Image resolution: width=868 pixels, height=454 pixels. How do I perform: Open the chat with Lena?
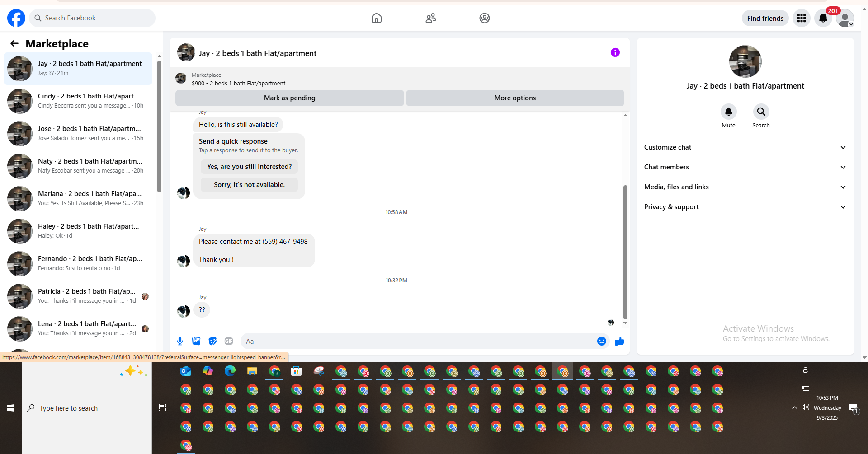[x=78, y=329]
